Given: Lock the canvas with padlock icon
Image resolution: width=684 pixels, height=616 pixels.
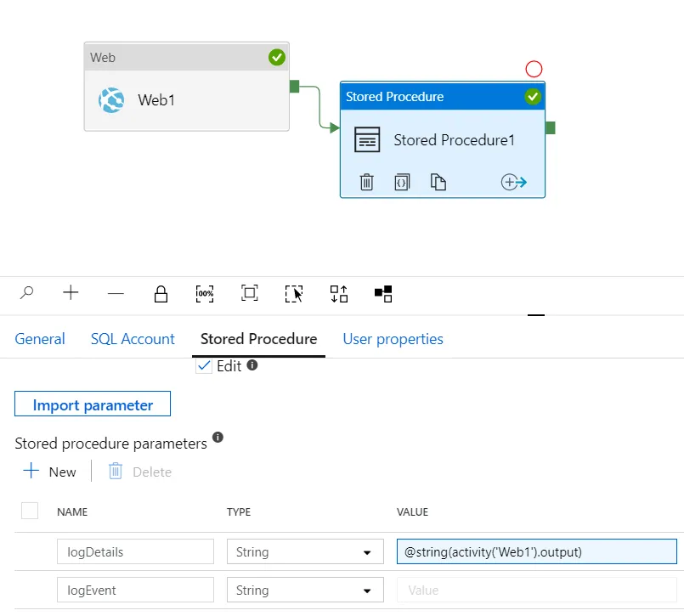Looking at the screenshot, I should coord(161,294).
